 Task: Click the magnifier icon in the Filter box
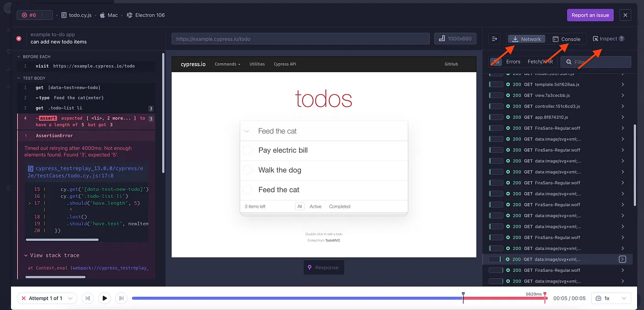point(569,62)
